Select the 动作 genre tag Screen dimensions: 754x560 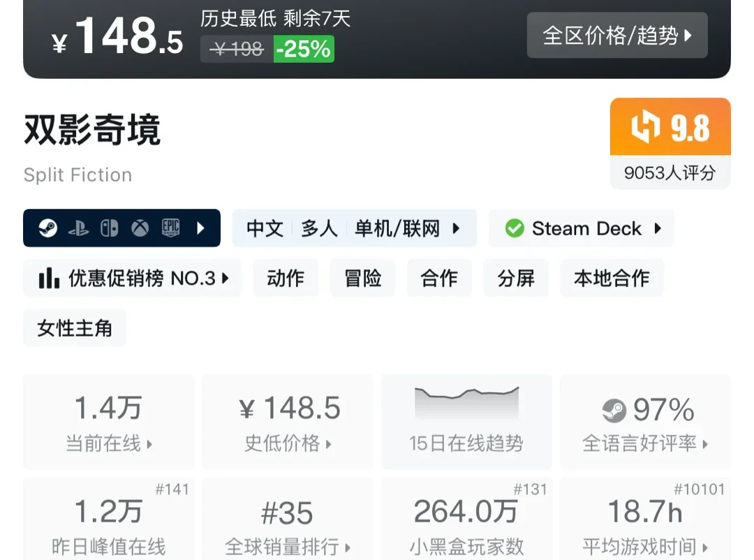[286, 278]
